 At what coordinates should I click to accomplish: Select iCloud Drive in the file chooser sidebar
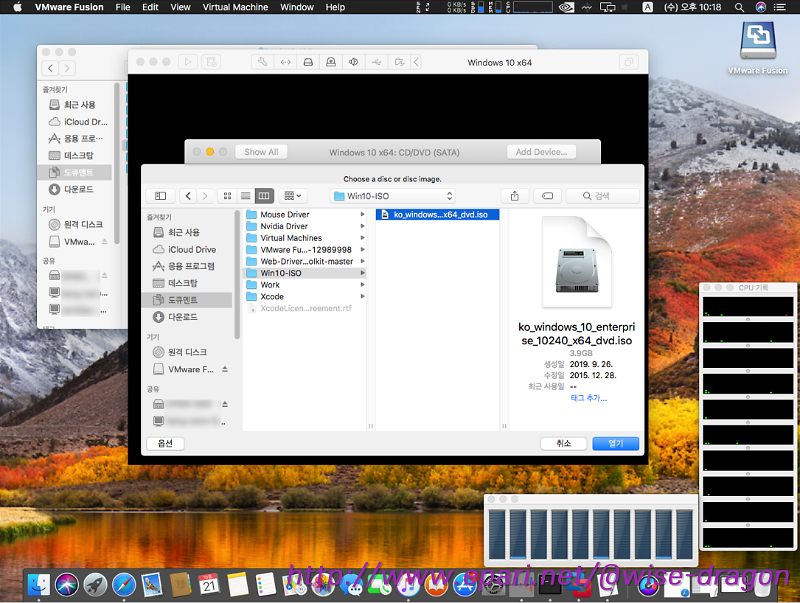point(187,249)
